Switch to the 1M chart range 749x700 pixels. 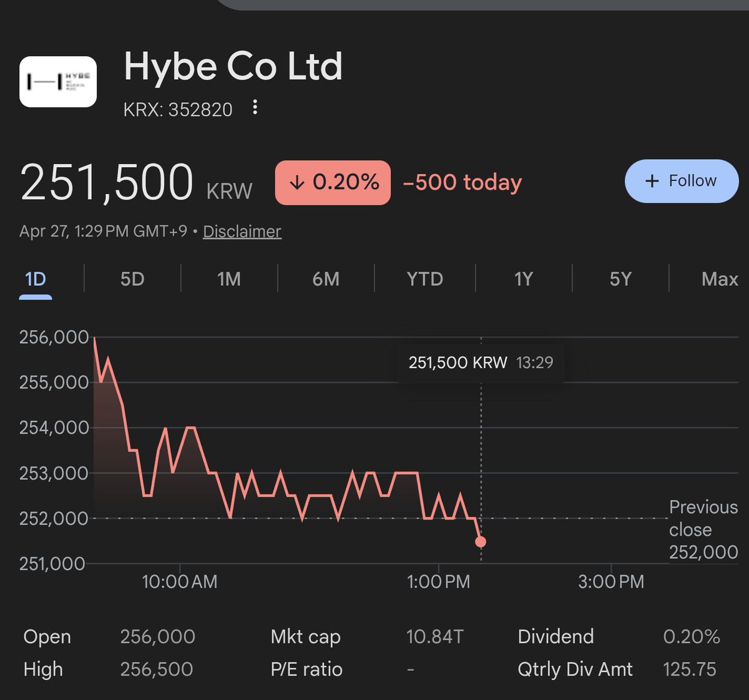click(x=229, y=279)
